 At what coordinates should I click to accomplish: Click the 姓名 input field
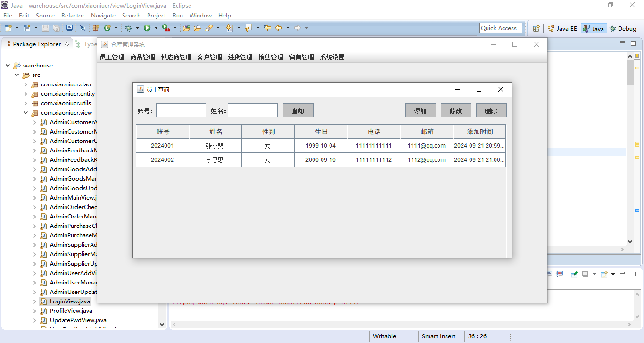point(253,110)
